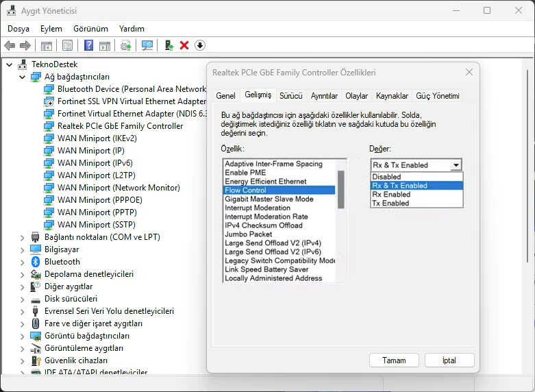
Task: Click the Özellik list scrollbar thumb
Action: pyautogui.click(x=340, y=190)
